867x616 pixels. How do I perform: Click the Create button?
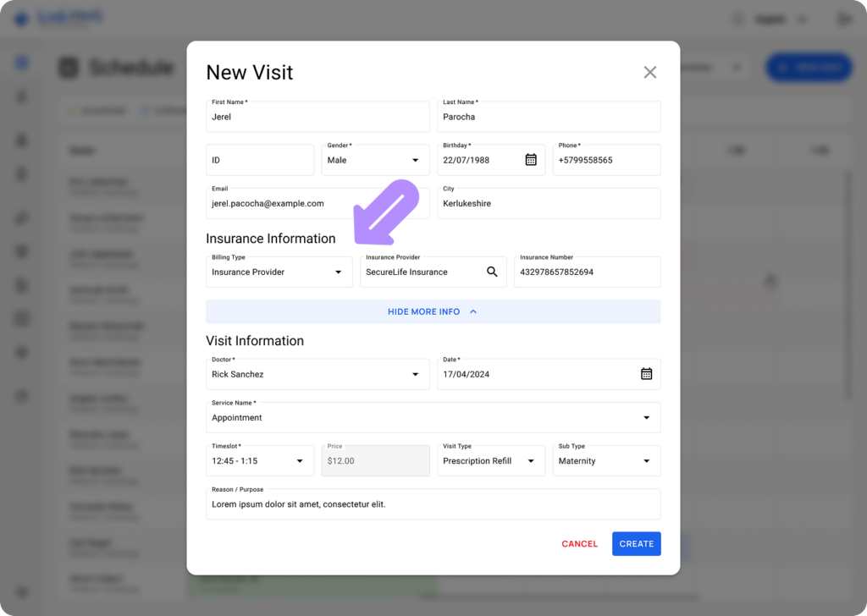click(636, 544)
